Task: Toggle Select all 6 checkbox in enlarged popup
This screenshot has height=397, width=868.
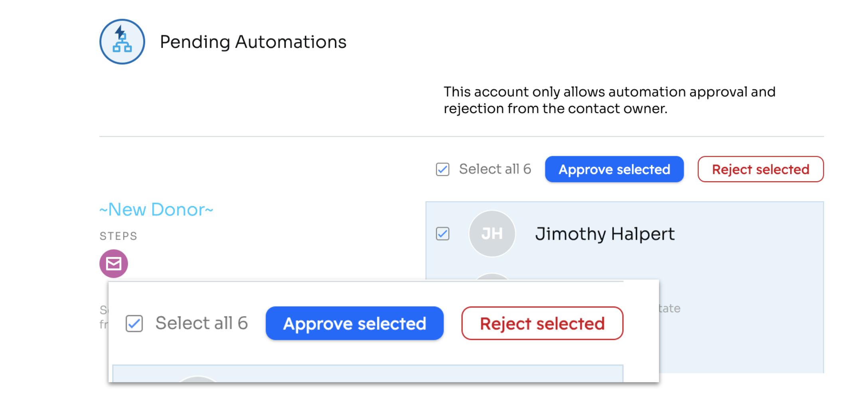Action: tap(134, 323)
